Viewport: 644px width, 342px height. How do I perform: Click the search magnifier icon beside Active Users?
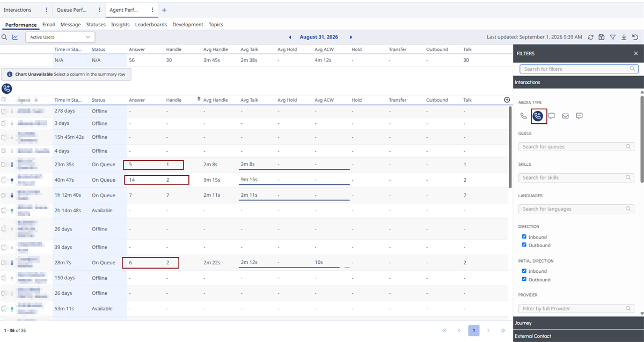pyautogui.click(x=4, y=38)
